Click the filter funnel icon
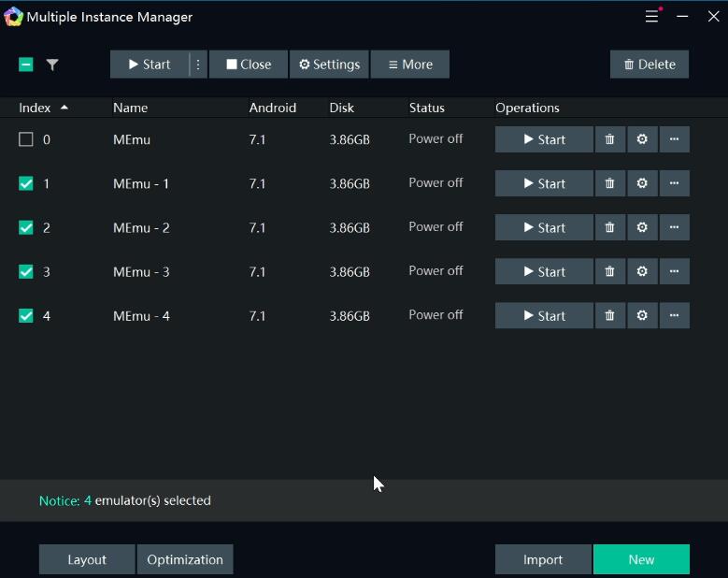Viewport: 728px width, 578px height. tap(52, 65)
